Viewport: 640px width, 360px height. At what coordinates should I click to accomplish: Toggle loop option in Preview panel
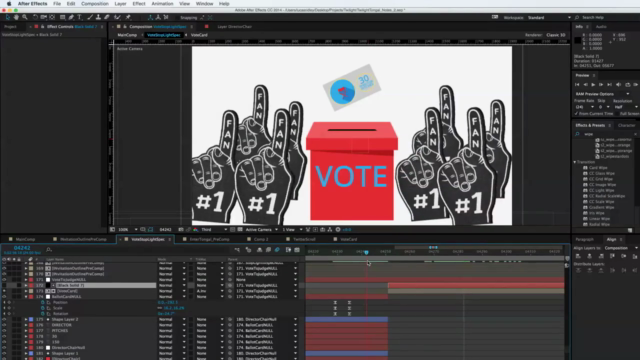pos(627,84)
